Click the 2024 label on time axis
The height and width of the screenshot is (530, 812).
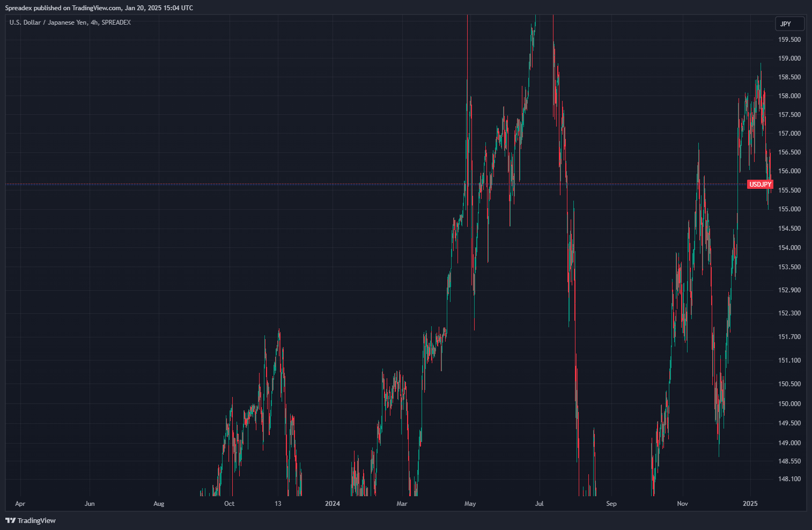(x=333, y=504)
